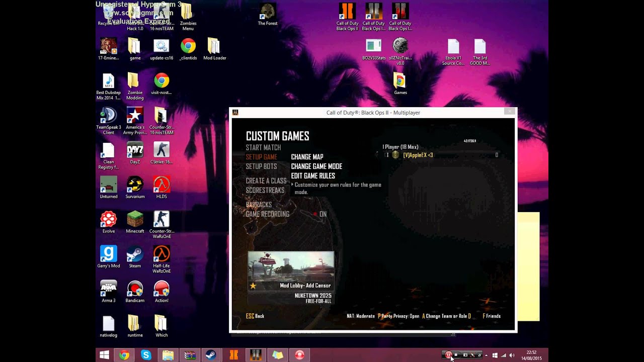Open Chrome from the taskbar

click(x=124, y=355)
